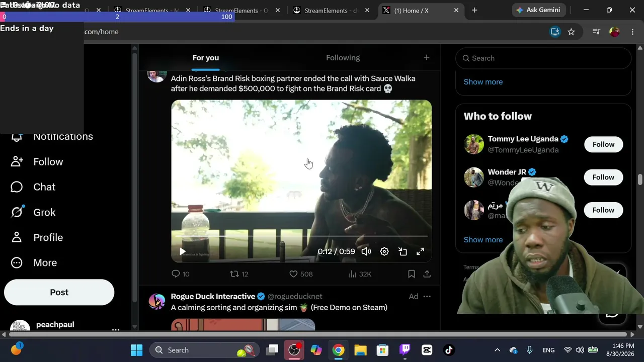Viewport: 644px width, 362px height.
Task: Open Task View on the taskbar
Action: (273, 350)
